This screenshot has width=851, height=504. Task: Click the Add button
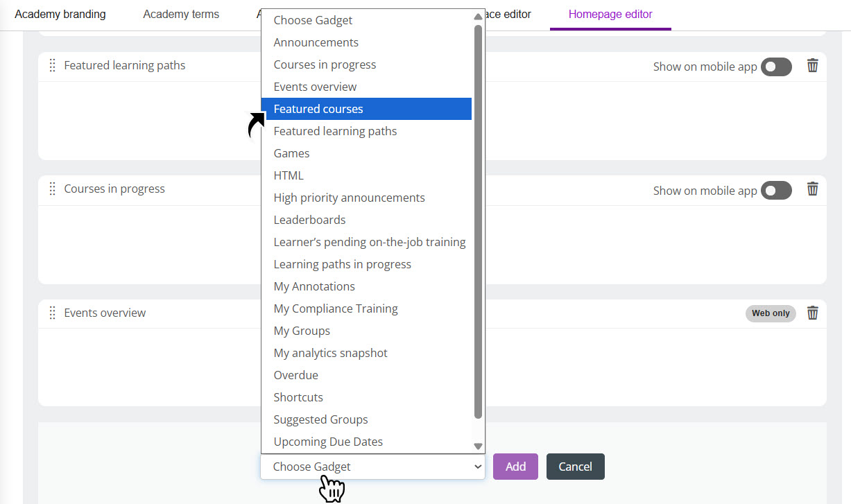click(515, 467)
